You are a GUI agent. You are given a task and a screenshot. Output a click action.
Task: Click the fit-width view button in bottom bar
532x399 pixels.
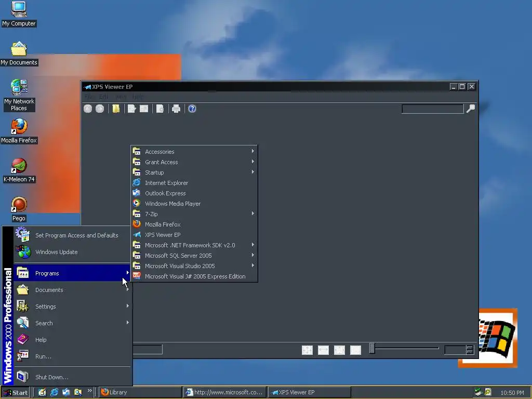[323, 350]
